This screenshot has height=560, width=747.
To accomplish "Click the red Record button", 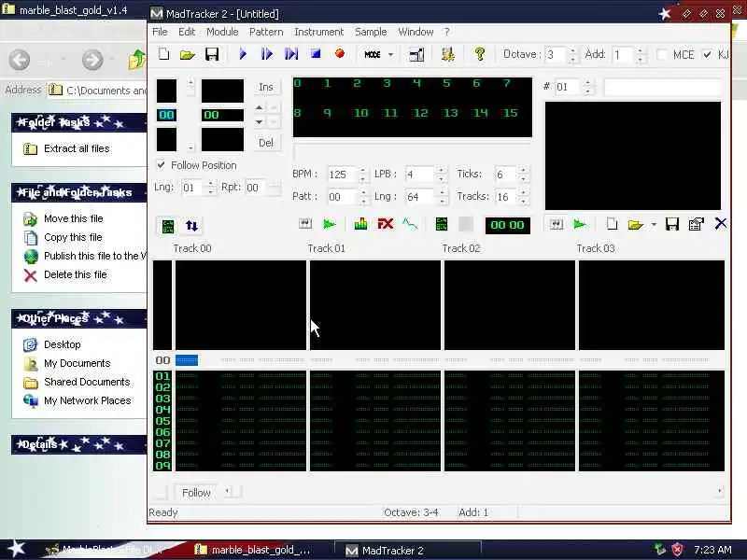I will (340, 53).
